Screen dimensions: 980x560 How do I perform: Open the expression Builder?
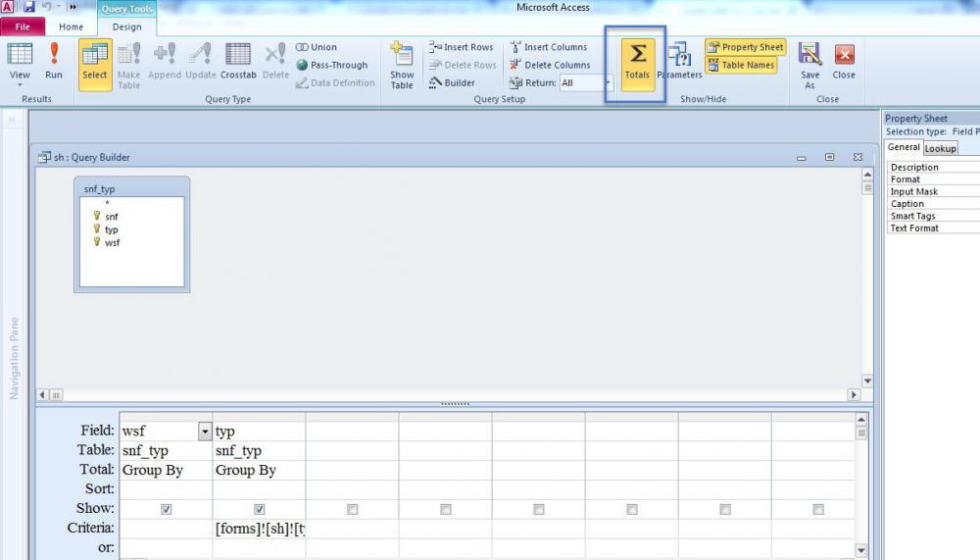(452, 82)
